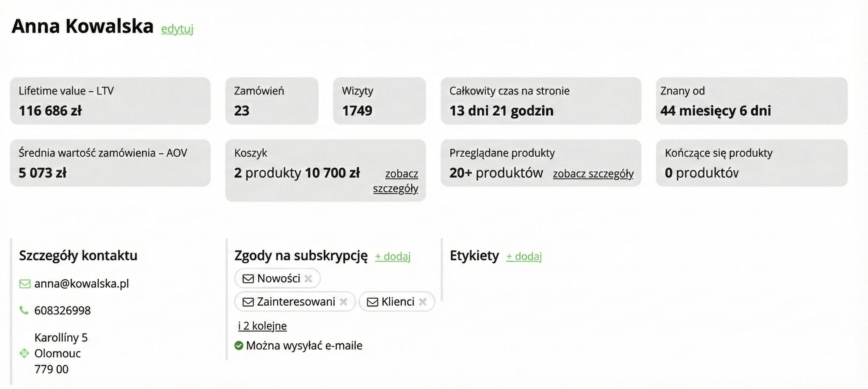Click the phone number 608326998
This screenshot has height=389, width=868.
pyautogui.click(x=62, y=310)
